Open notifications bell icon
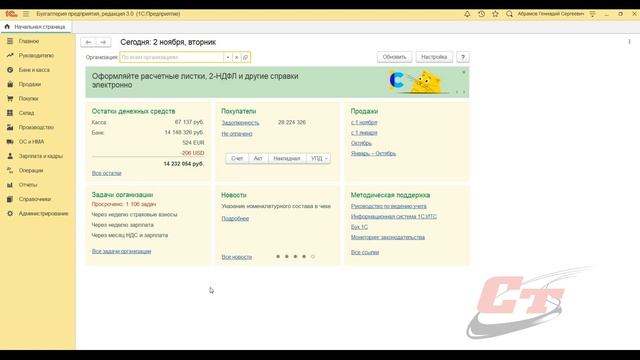Viewport: 640px width, 360px height. point(467,14)
